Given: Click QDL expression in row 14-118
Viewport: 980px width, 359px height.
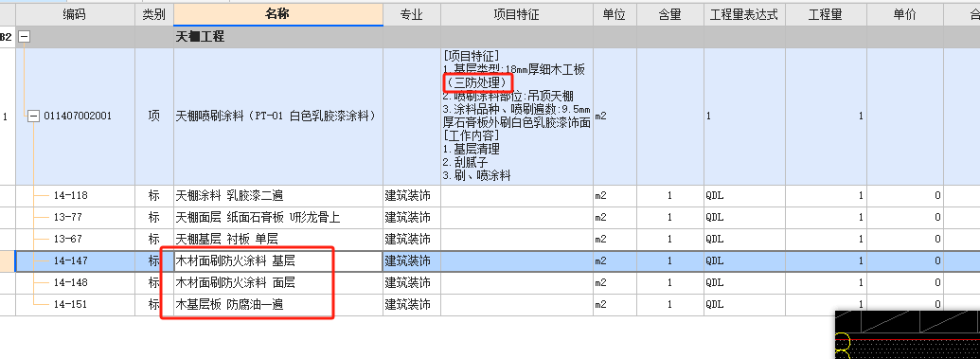Looking at the screenshot, I should click(744, 196).
